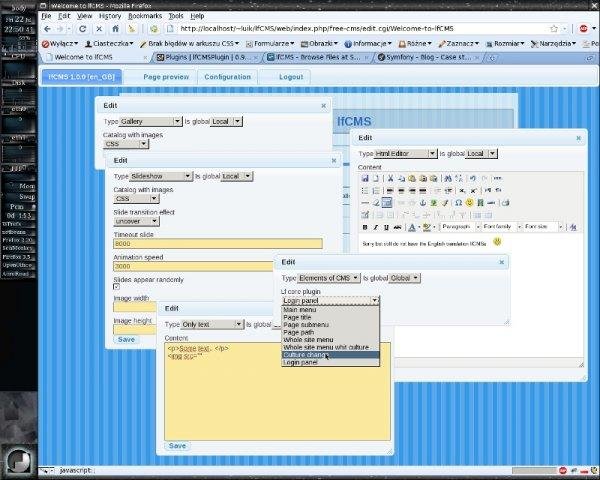This screenshot has height=480, width=600.
Task: Click the copy icon in the editor toolbar
Action: coord(401,178)
